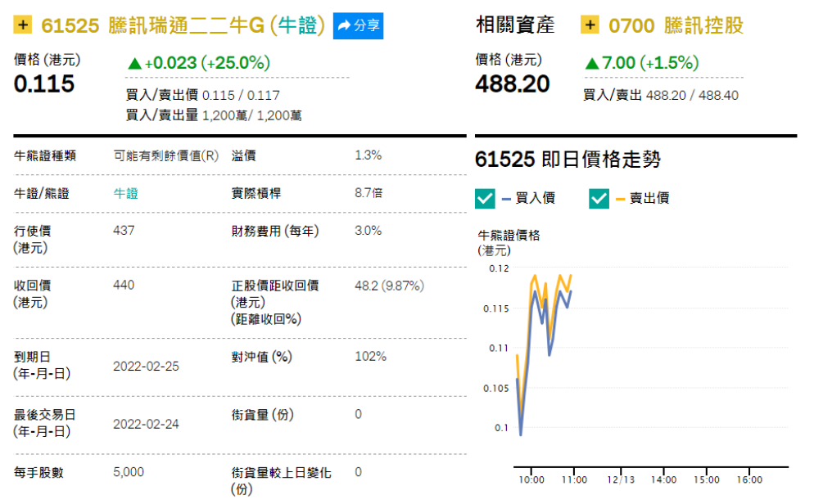This screenshot has height=504, width=814.
Task: Click the 牛熊證種類 label
Action: coord(45,155)
